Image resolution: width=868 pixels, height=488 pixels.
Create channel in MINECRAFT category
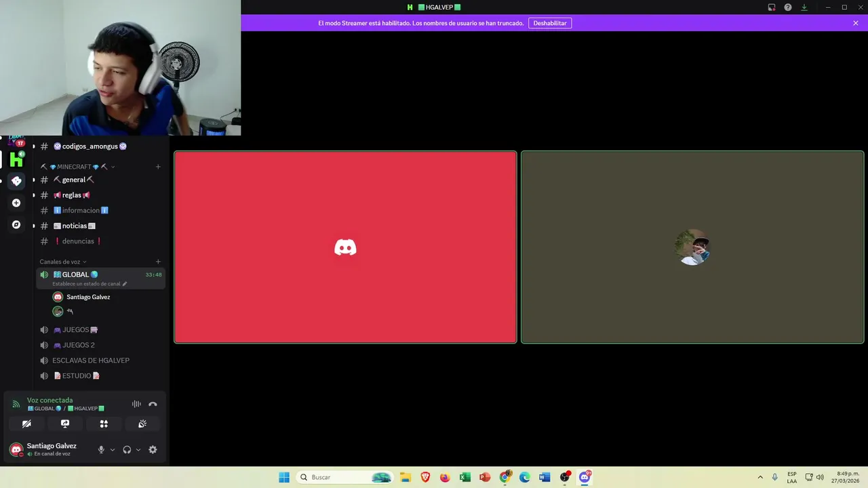(158, 167)
